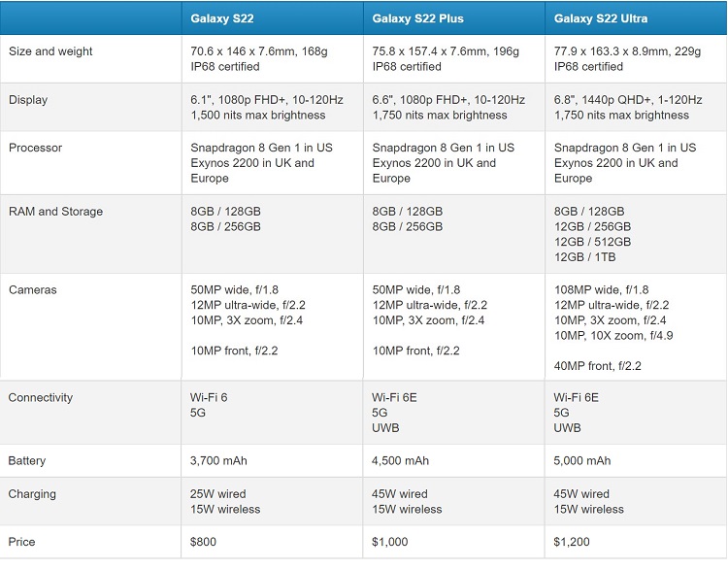
Task: Select the Size and weight row label
Action: [x=50, y=51]
